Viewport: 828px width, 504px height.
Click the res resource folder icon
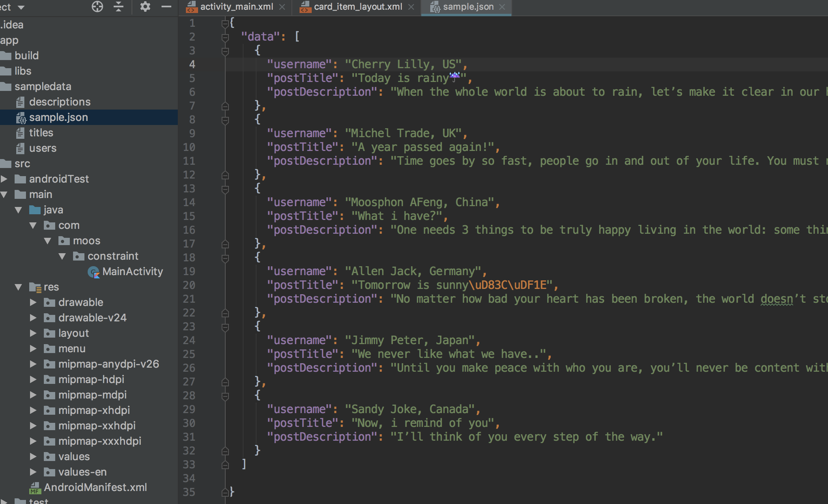point(35,287)
